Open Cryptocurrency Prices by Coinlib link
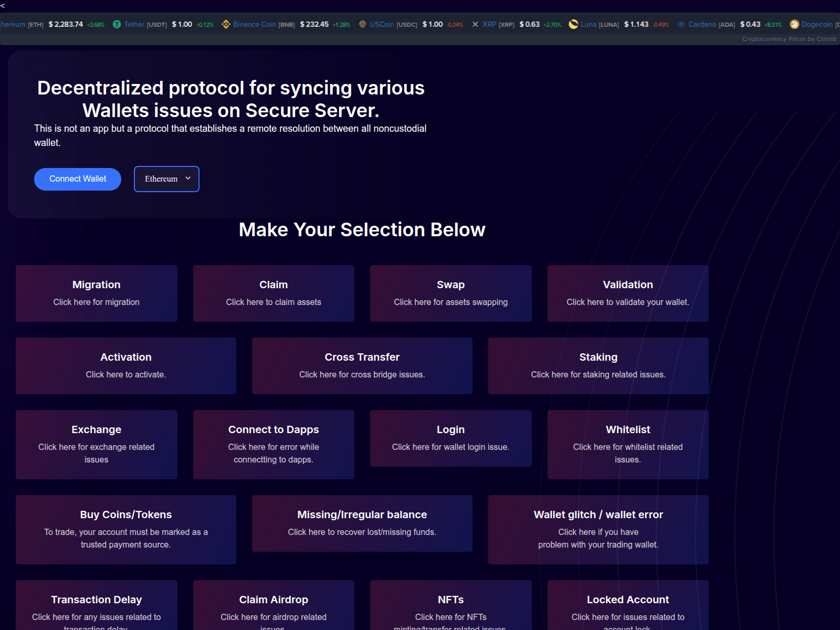 pyautogui.click(x=789, y=39)
